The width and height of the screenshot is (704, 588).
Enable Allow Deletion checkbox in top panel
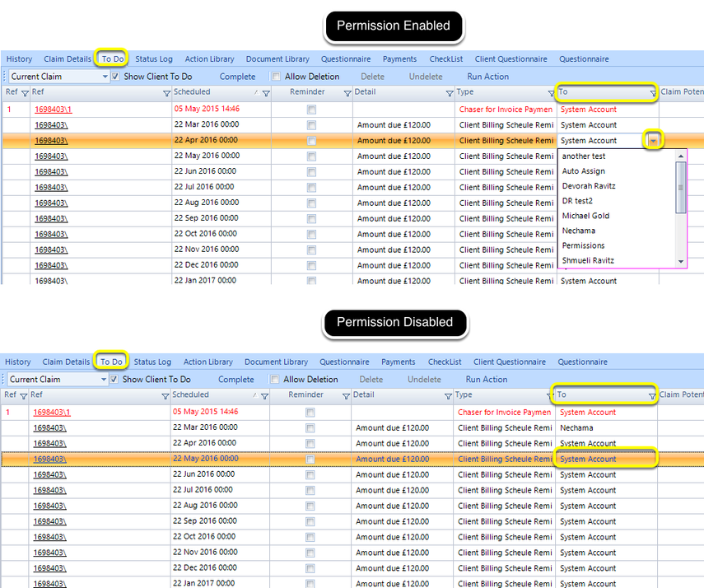pos(276,77)
